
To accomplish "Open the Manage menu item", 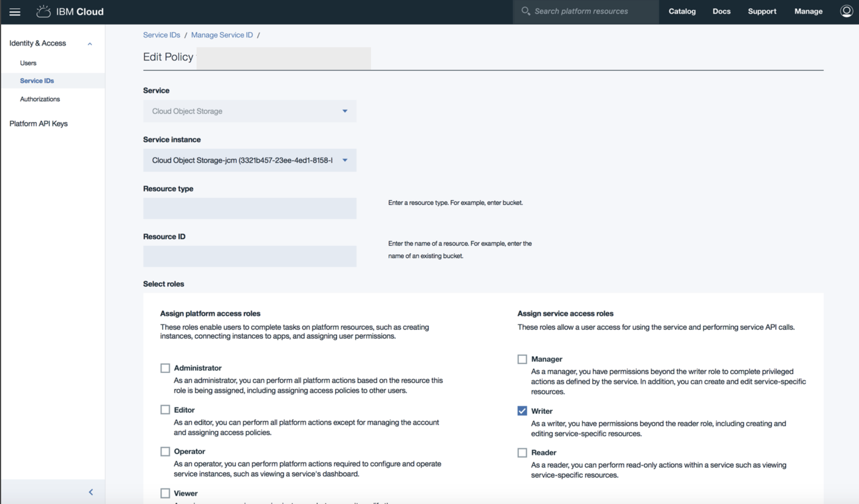I will tap(808, 11).
